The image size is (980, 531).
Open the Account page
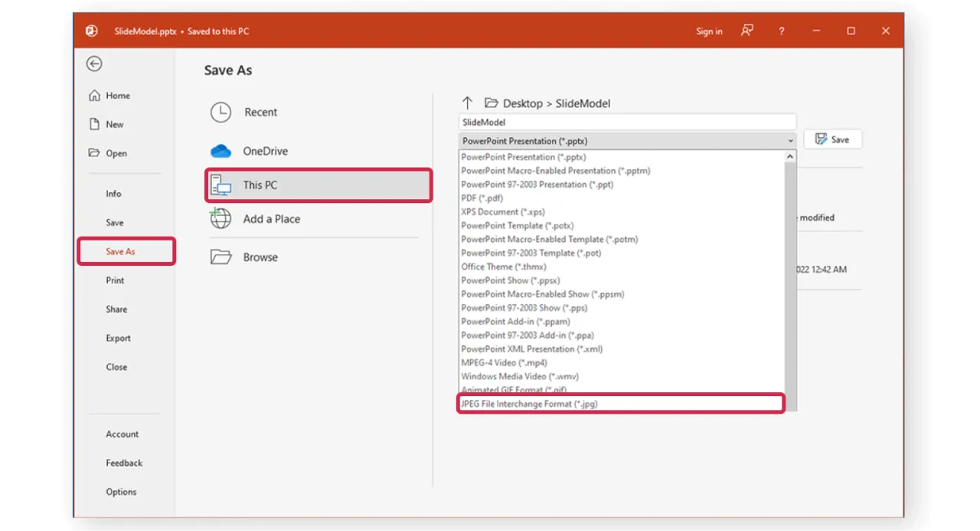(x=122, y=434)
